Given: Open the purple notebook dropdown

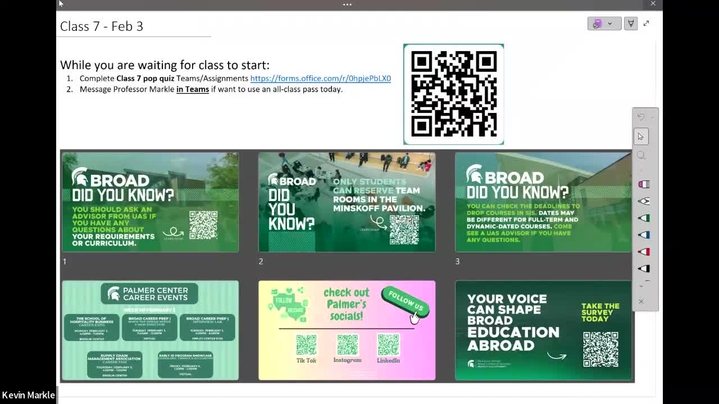Looking at the screenshot, I should tap(603, 23).
